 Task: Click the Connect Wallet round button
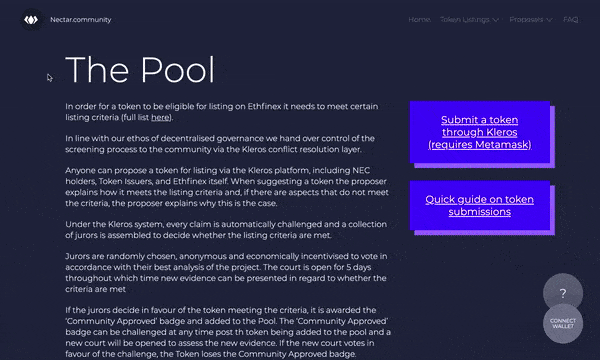pos(563,324)
